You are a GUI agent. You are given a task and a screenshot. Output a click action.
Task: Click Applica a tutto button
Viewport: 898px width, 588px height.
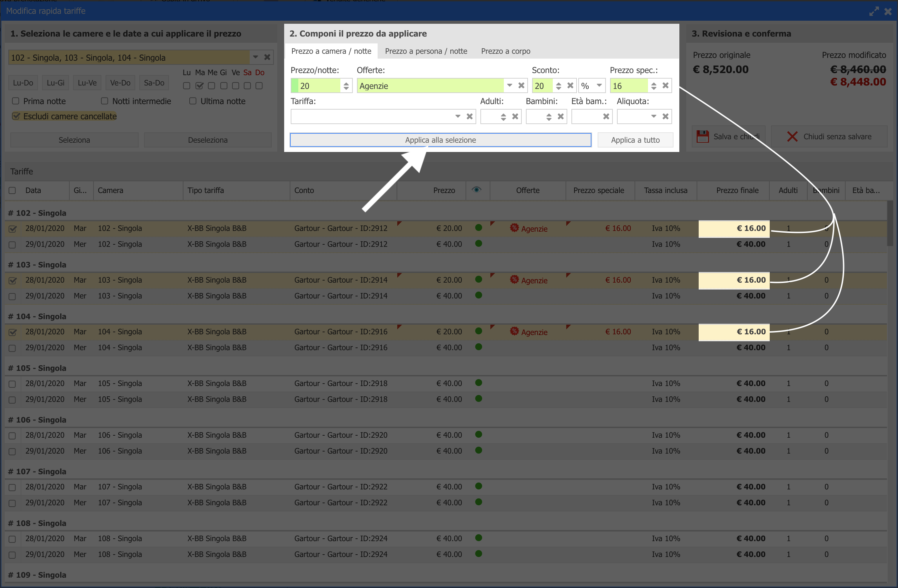pyautogui.click(x=635, y=140)
